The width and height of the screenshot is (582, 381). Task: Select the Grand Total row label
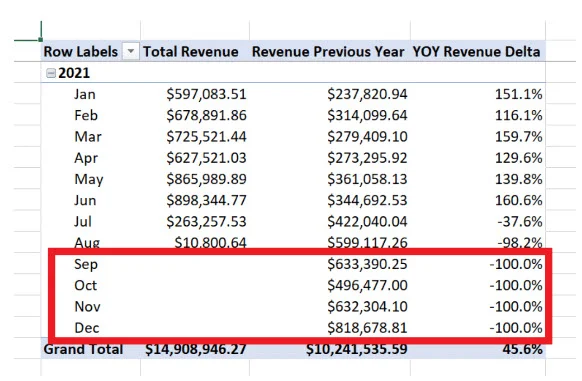tap(83, 349)
